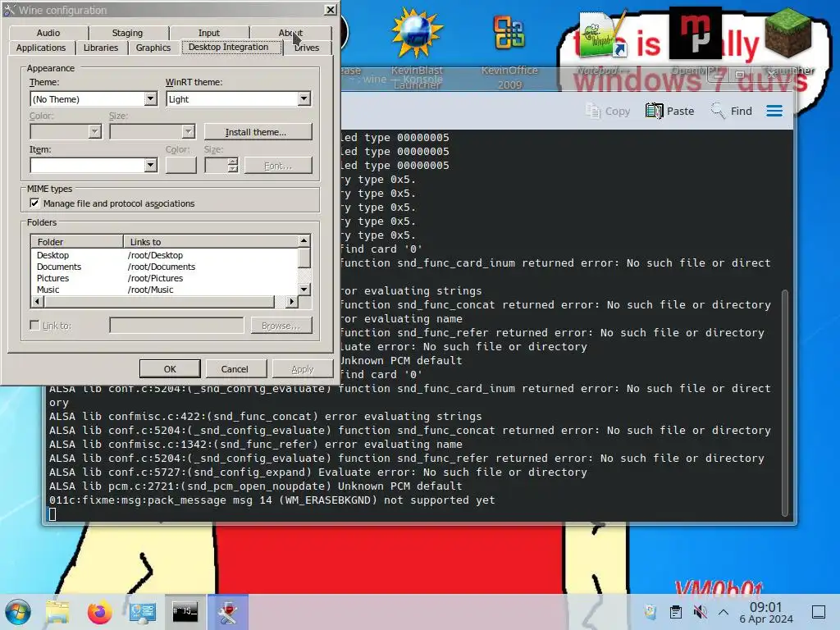Open the clipboard tray icon

click(676, 612)
